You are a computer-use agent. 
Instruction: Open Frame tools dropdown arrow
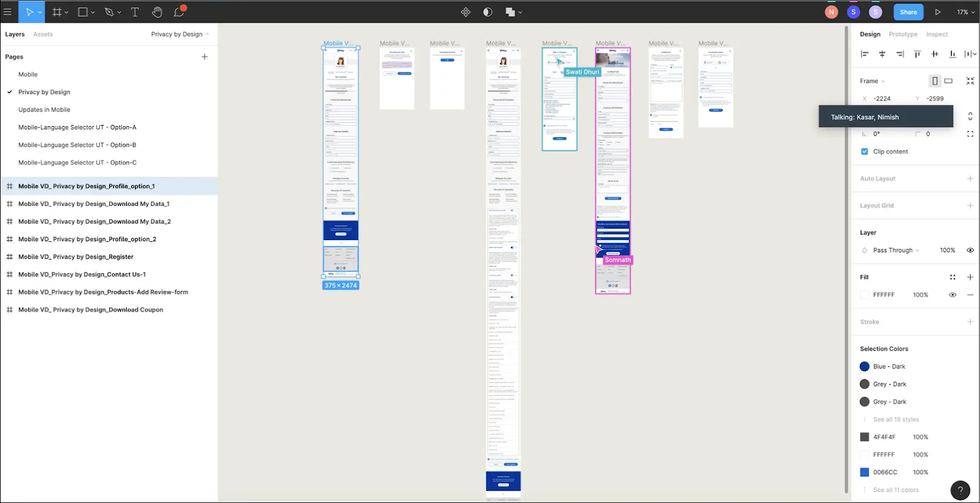(66, 12)
